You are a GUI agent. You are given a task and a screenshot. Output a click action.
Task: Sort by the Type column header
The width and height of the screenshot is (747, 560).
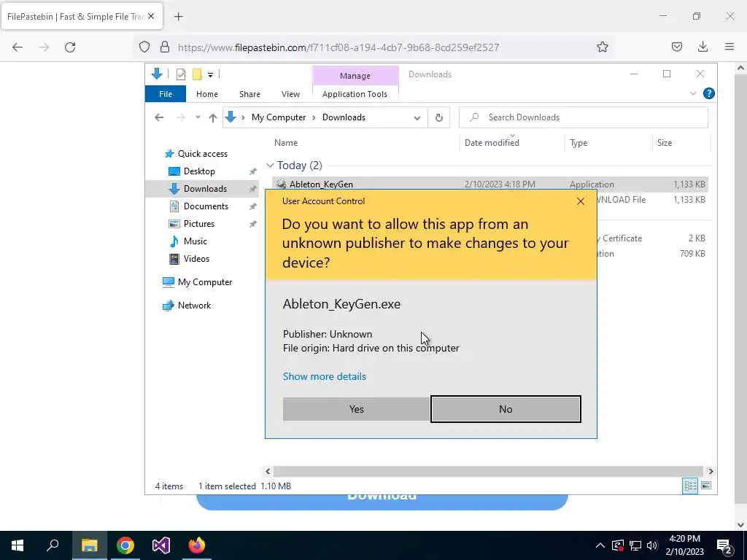click(578, 143)
